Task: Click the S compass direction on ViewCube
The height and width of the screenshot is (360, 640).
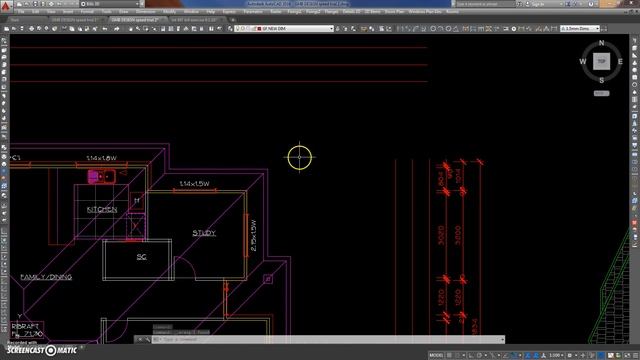Action: pos(601,80)
